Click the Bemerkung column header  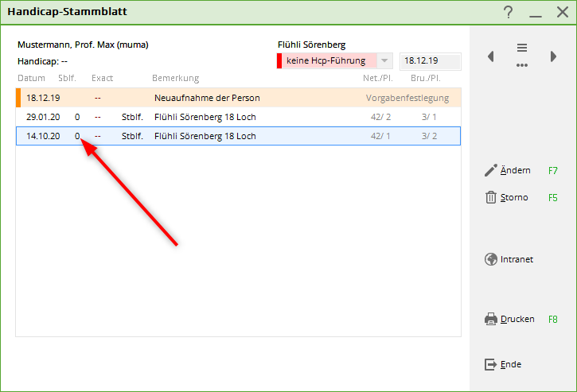point(176,79)
